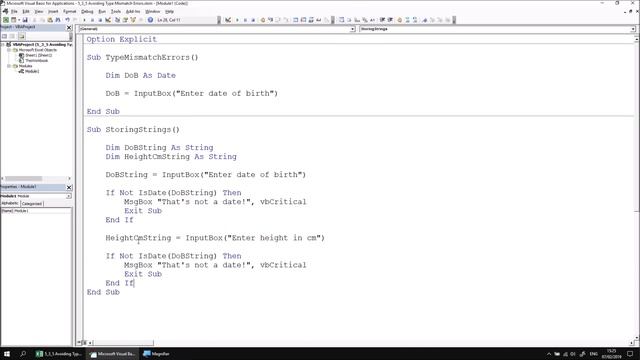
Task: Toggle Design Mode in the Standard toolbar
Action: tap(108, 20)
